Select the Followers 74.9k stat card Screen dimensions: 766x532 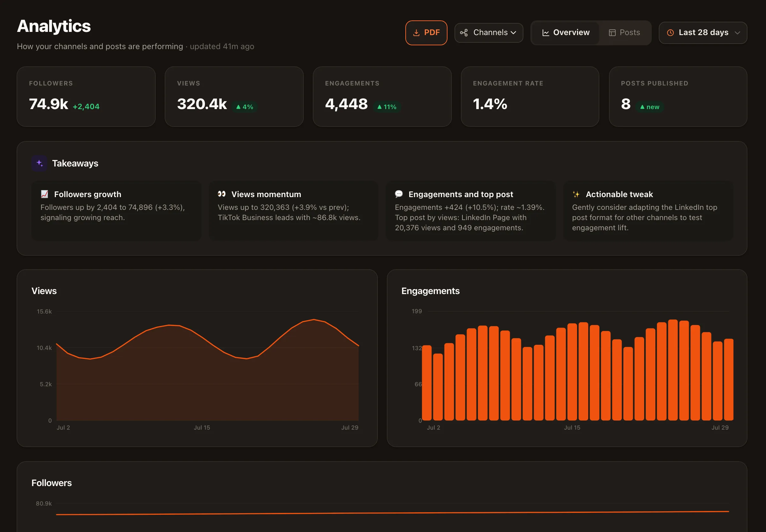86,97
